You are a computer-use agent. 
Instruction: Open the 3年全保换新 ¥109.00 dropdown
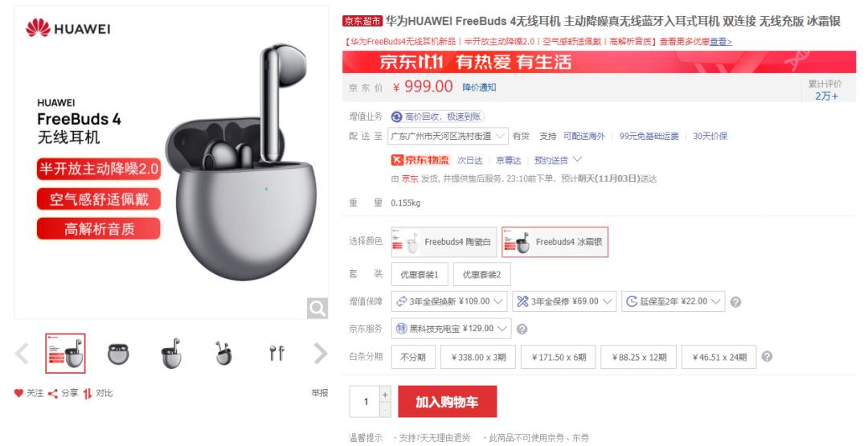tap(449, 301)
